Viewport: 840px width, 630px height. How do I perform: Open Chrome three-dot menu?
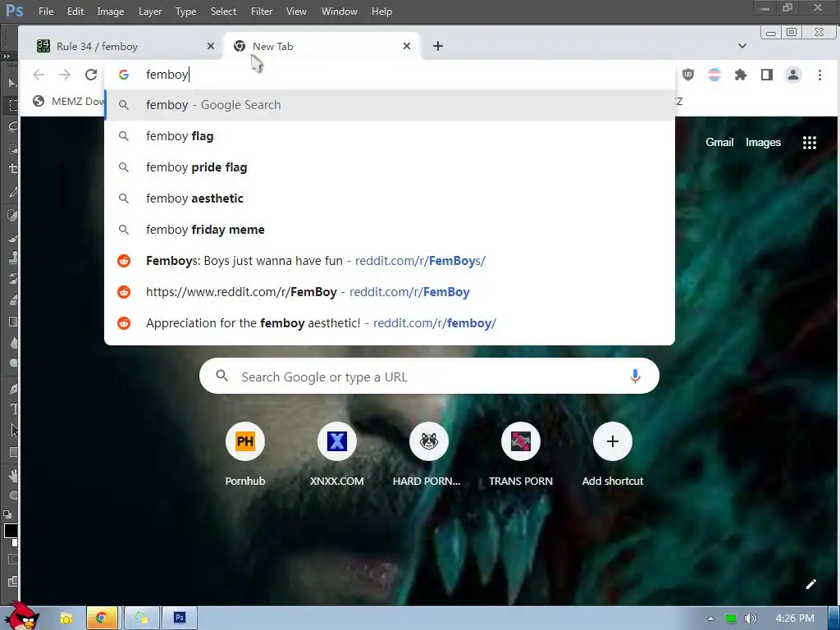click(819, 75)
